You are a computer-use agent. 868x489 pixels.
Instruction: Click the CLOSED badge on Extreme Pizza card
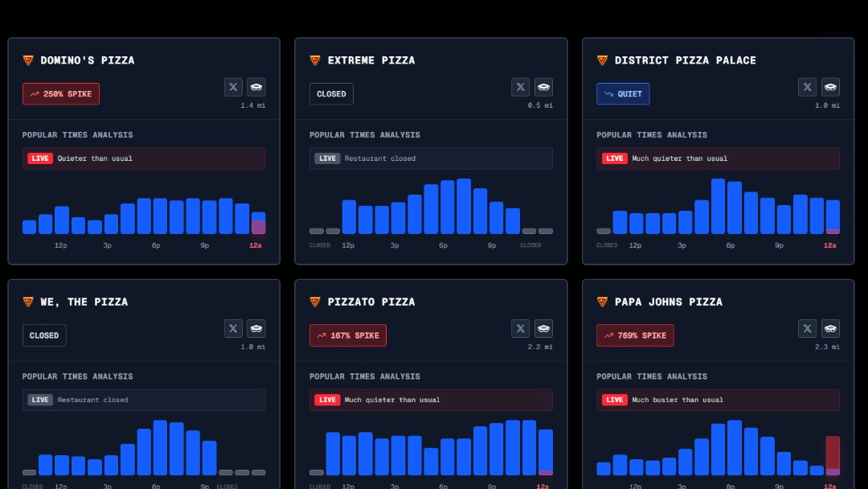tap(331, 94)
